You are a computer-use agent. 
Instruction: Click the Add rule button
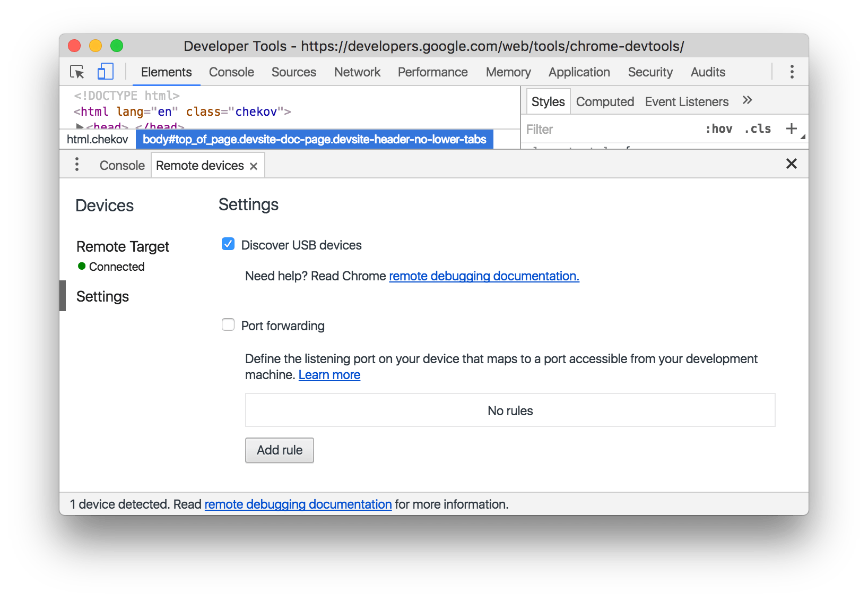[x=279, y=450]
